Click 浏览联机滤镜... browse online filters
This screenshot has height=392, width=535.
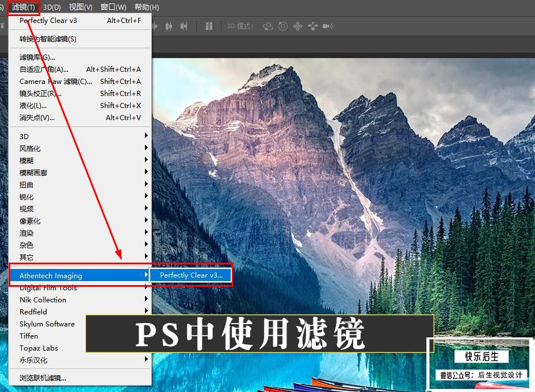(x=80, y=378)
